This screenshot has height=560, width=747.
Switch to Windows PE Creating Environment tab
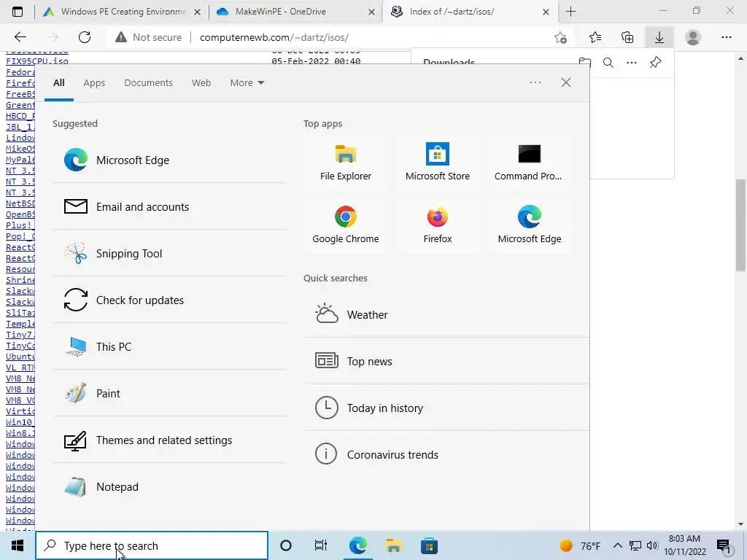tap(122, 12)
